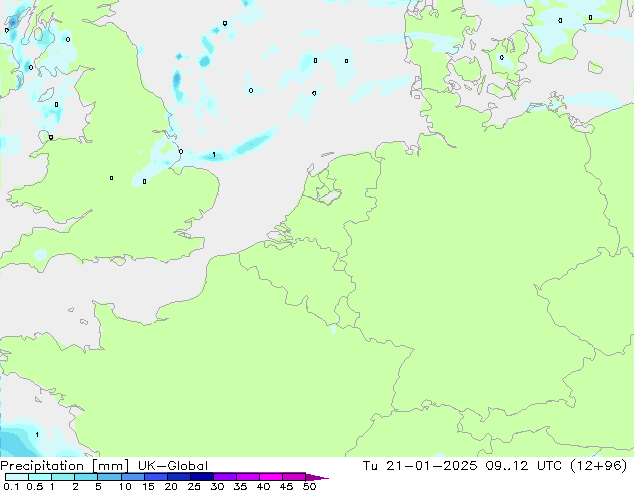Click the "UK-Global" model name label
634x490 pixels.
[x=173, y=466]
